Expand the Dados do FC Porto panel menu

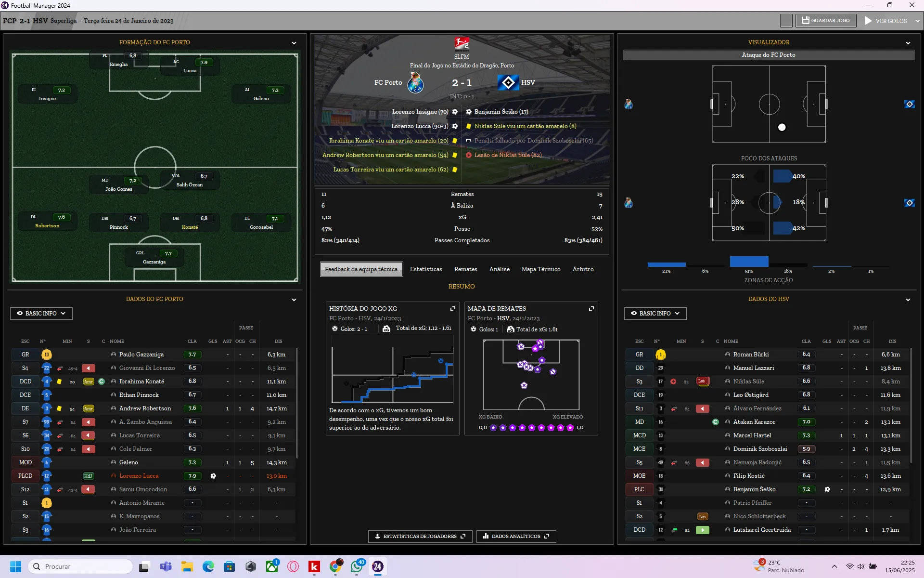pyautogui.click(x=294, y=300)
